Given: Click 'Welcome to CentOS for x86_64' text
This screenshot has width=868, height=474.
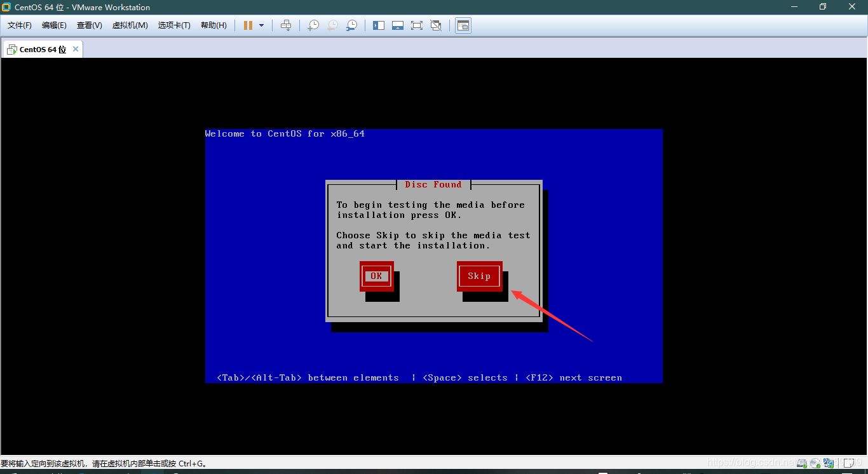Looking at the screenshot, I should pos(285,133).
